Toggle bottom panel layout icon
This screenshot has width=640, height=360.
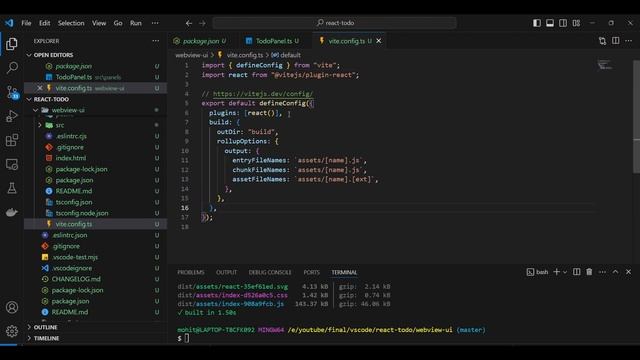550,23
